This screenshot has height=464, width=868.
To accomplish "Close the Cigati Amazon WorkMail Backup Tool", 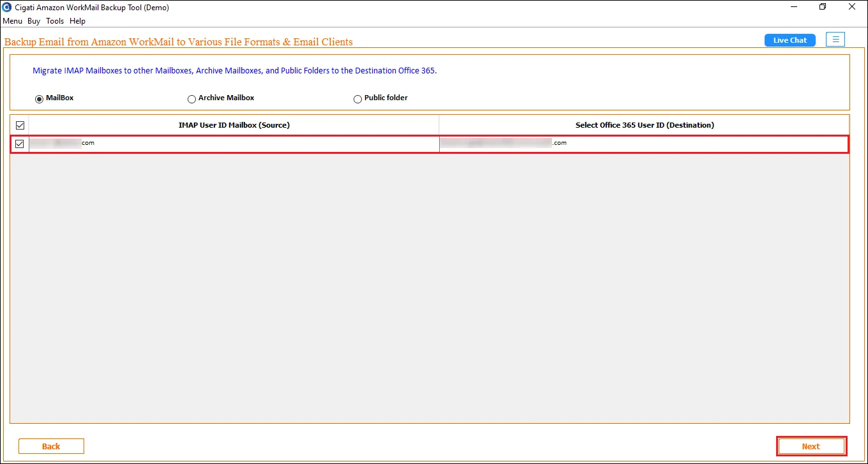I will point(853,7).
